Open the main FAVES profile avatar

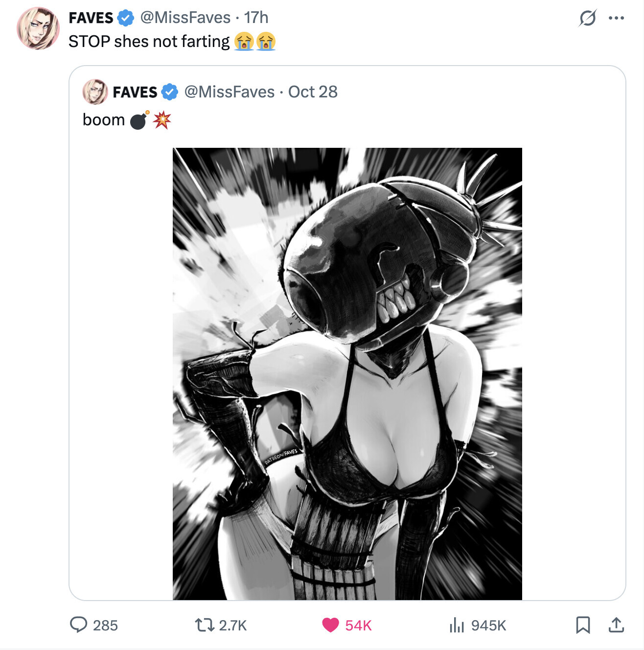[38, 28]
